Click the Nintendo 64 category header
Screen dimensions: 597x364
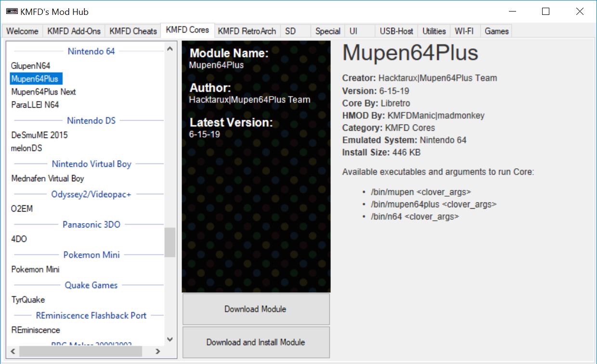click(x=91, y=51)
